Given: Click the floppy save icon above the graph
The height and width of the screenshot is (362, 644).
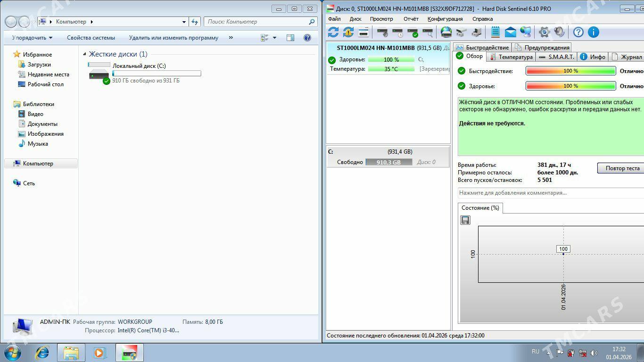Looking at the screenshot, I should pos(465,220).
